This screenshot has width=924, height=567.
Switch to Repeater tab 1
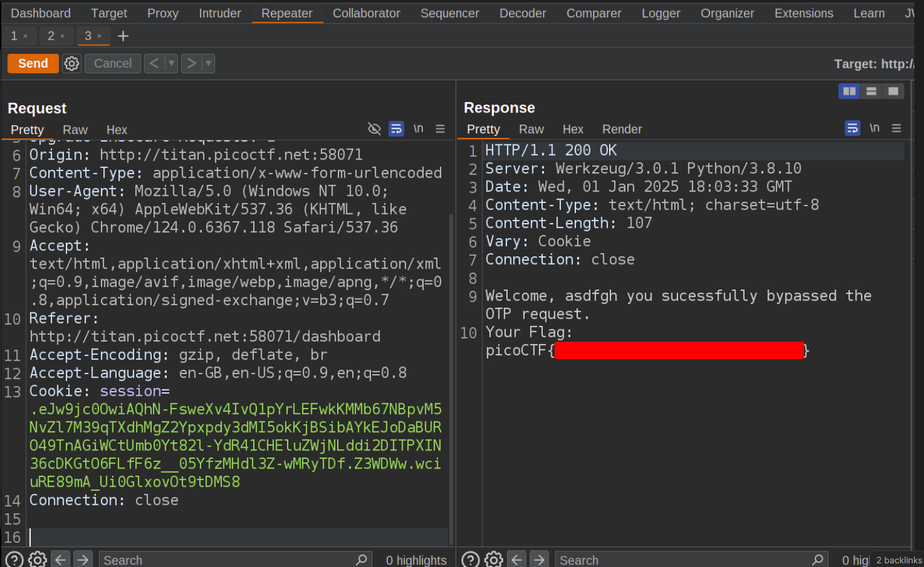click(x=14, y=36)
